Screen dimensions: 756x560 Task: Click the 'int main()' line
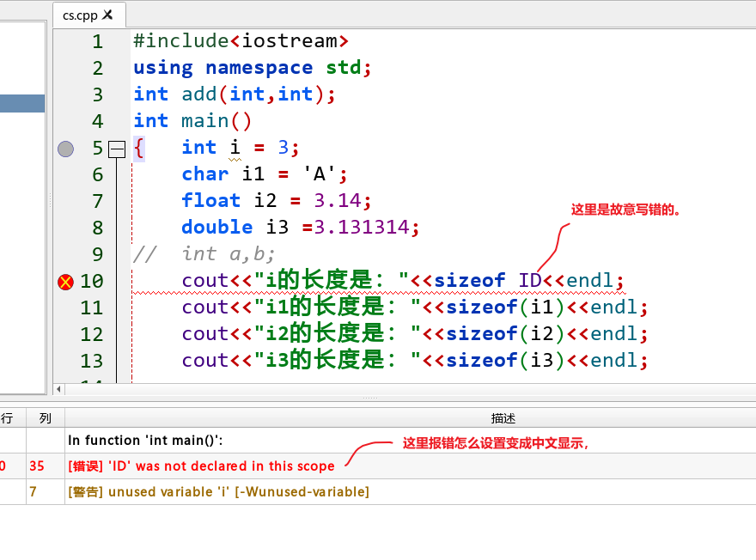[x=192, y=121]
